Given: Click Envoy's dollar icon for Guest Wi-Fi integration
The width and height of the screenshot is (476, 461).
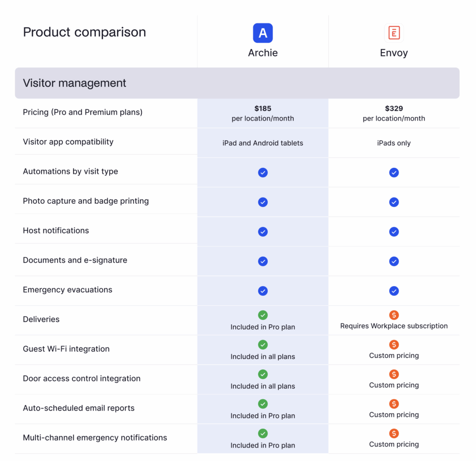Looking at the screenshot, I should (394, 345).
